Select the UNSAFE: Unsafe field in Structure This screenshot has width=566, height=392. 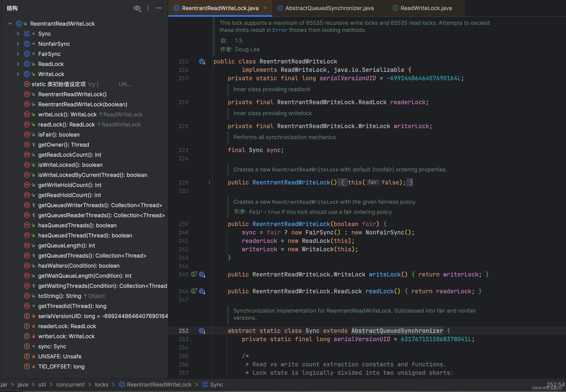coord(60,356)
